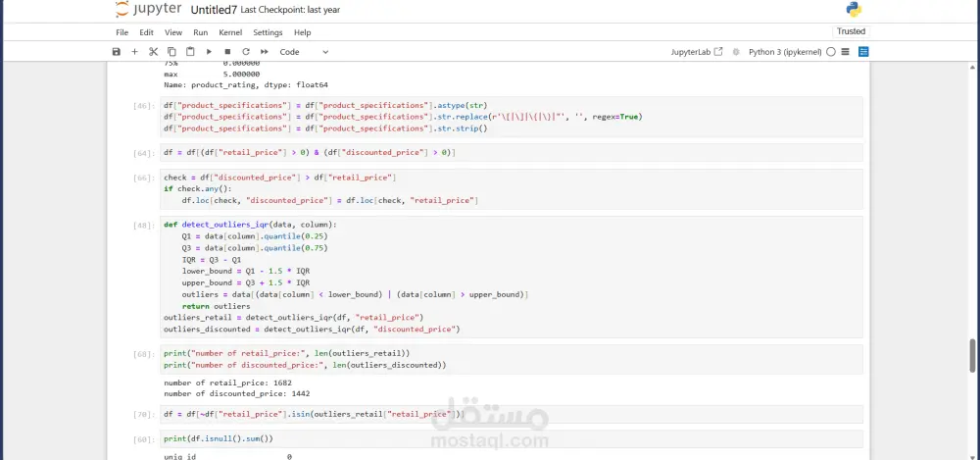Select cell [48] defining detect_outliers_iqr
The height and width of the screenshot is (460, 980).
click(512, 277)
